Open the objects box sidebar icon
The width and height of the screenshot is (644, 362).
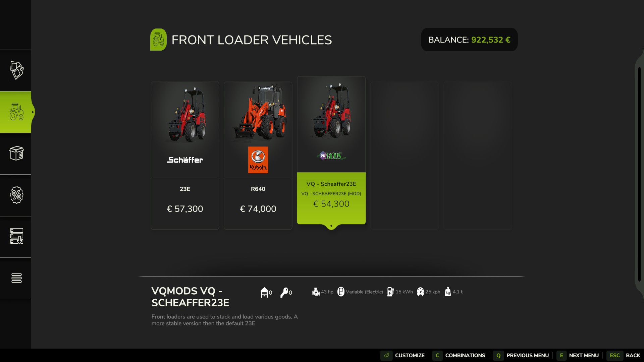[16, 154]
